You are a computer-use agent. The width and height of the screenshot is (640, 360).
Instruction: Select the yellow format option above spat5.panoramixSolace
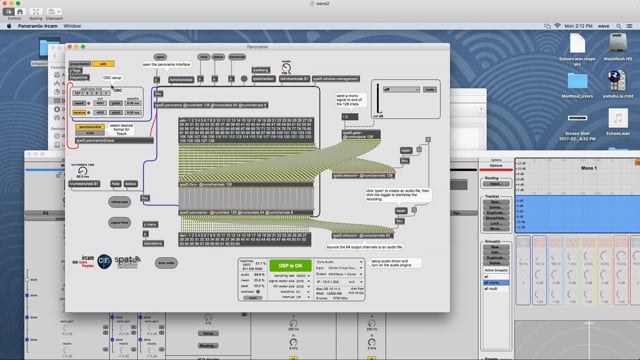90,127
